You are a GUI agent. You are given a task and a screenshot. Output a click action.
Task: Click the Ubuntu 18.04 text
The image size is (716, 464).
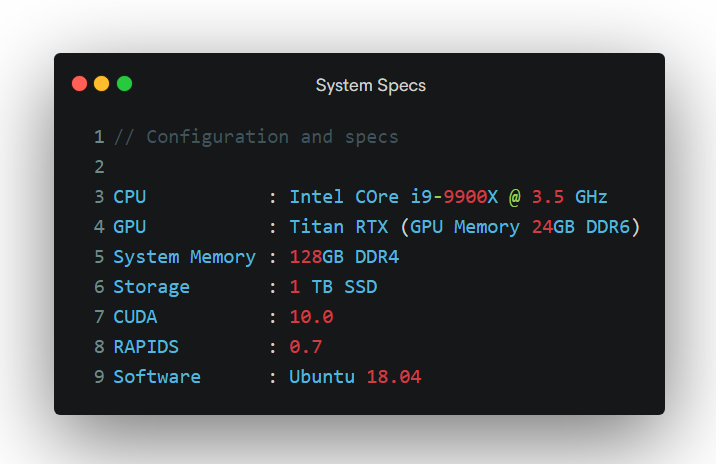(x=355, y=377)
